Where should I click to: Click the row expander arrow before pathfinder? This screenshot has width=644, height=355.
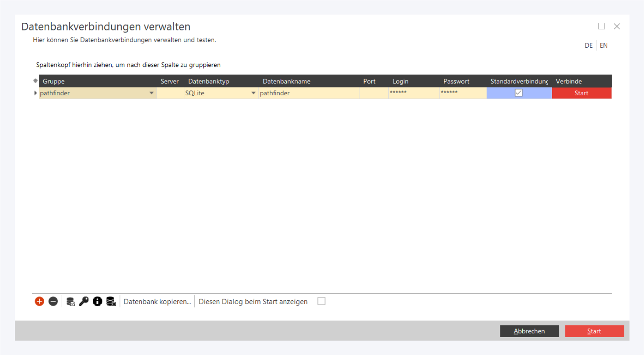click(x=35, y=93)
